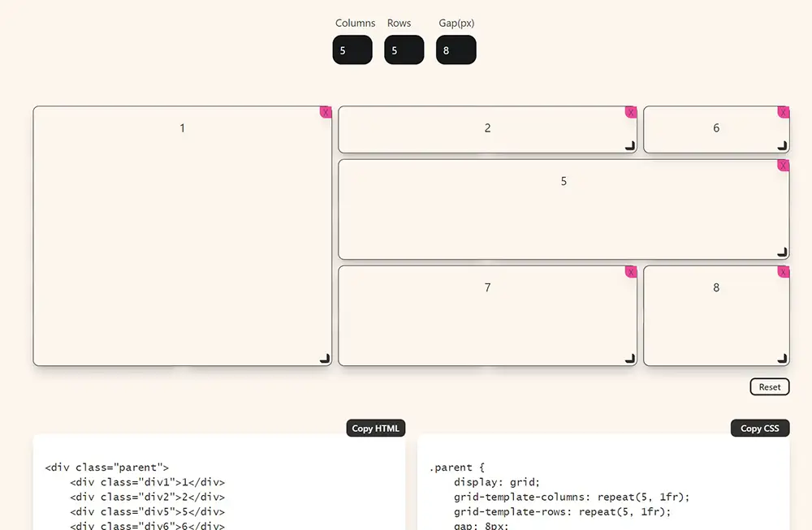Click the '.parent {' CSS line
The image size is (812, 530).
456,468
